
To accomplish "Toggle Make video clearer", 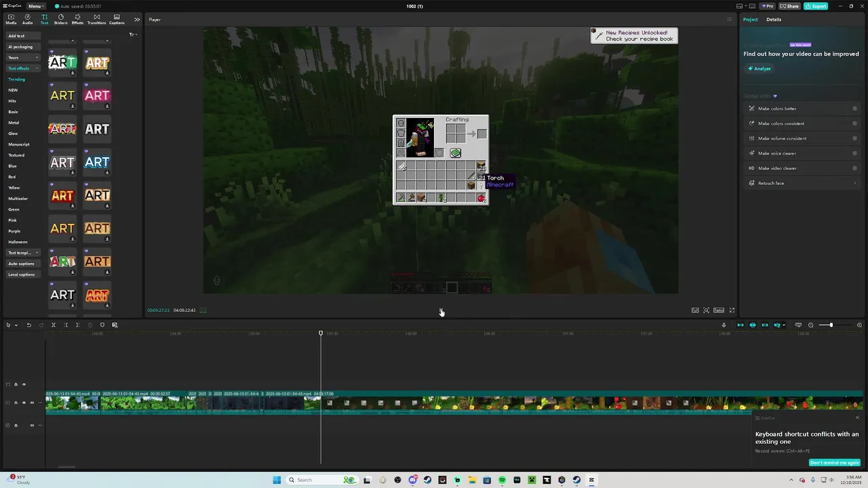I will coord(854,168).
